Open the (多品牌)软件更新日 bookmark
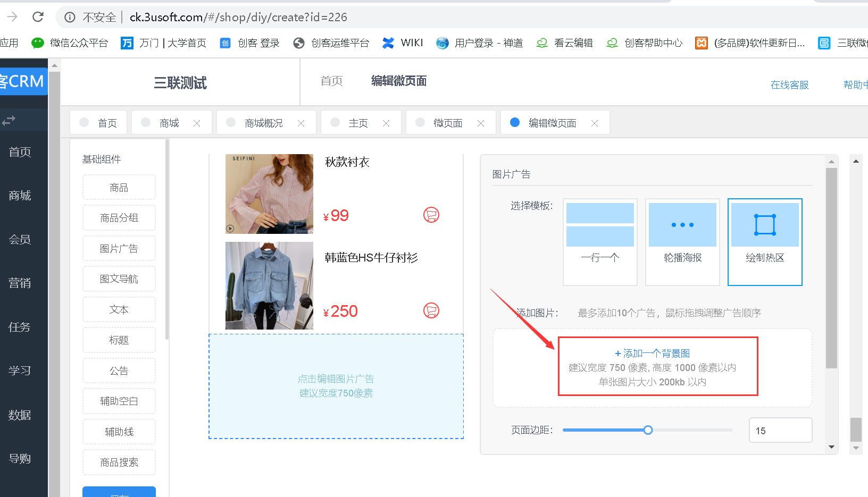Image resolution: width=868 pixels, height=497 pixels. tap(750, 43)
